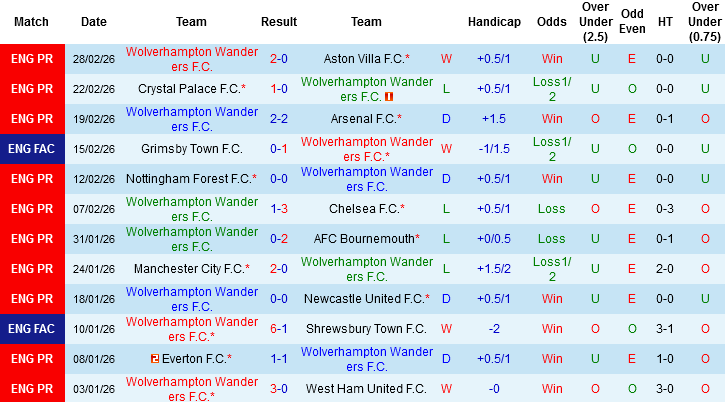The width and height of the screenshot is (725, 402).
Task: Select the AFC Bournemouth team link
Action: [366, 239]
